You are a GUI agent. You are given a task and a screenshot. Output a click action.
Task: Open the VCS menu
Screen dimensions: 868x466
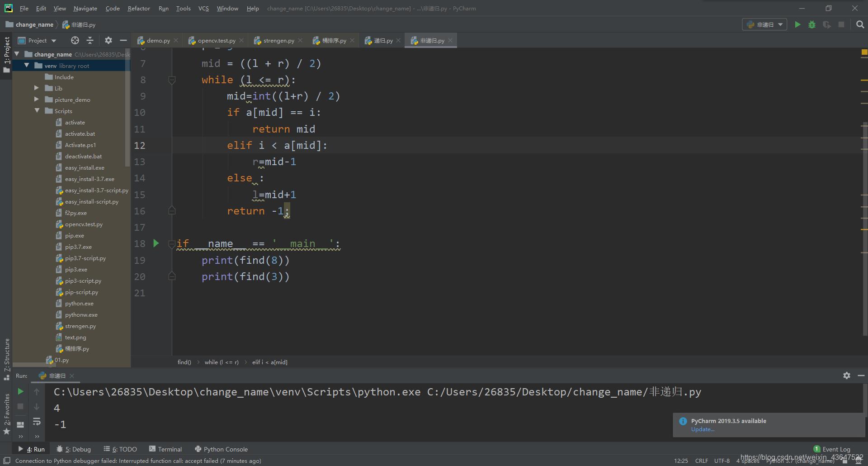203,8
